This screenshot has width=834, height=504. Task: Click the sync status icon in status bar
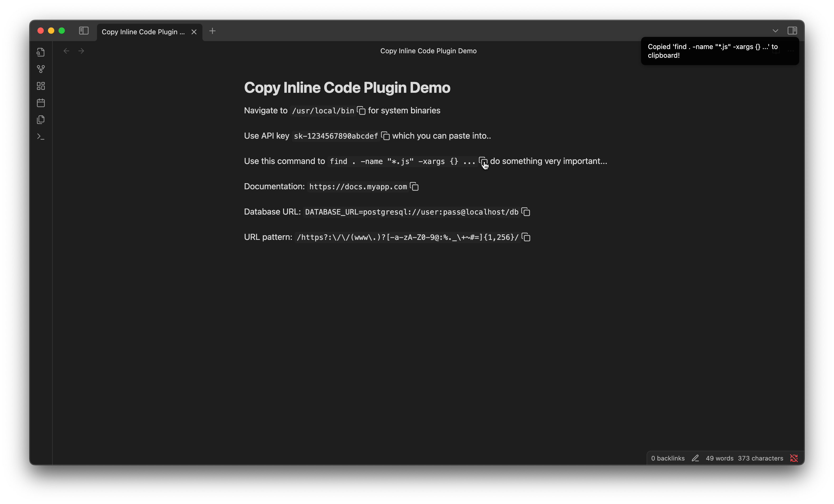pyautogui.click(x=794, y=458)
